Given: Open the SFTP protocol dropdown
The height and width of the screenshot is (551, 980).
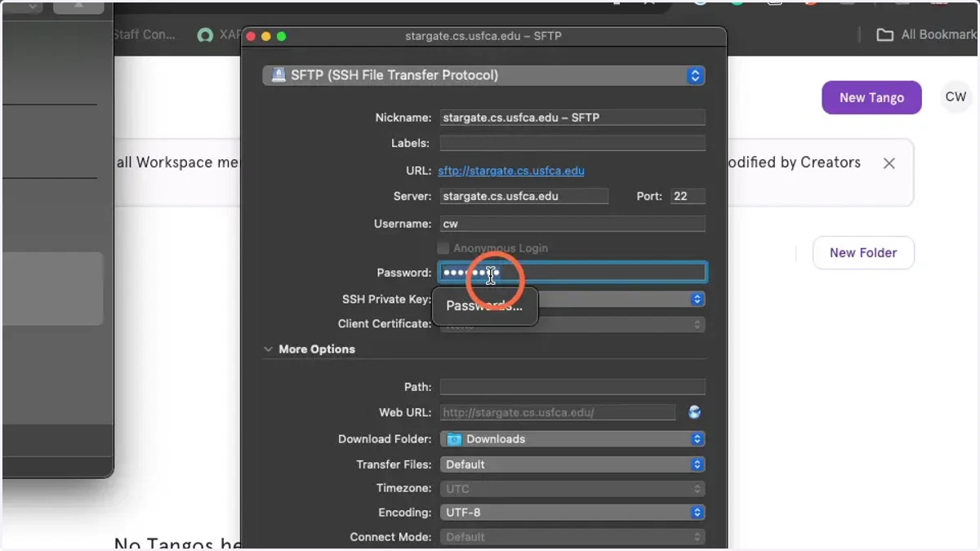Looking at the screenshot, I should pos(483,75).
